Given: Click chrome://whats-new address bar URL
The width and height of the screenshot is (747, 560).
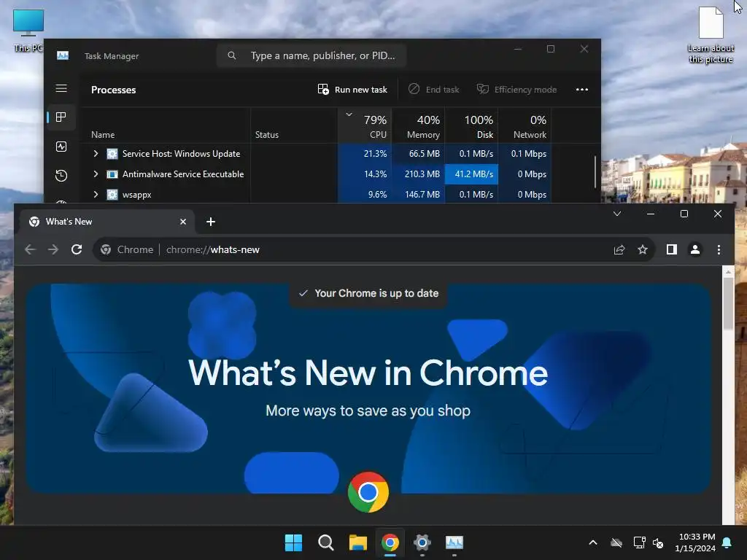Looking at the screenshot, I should [x=213, y=249].
